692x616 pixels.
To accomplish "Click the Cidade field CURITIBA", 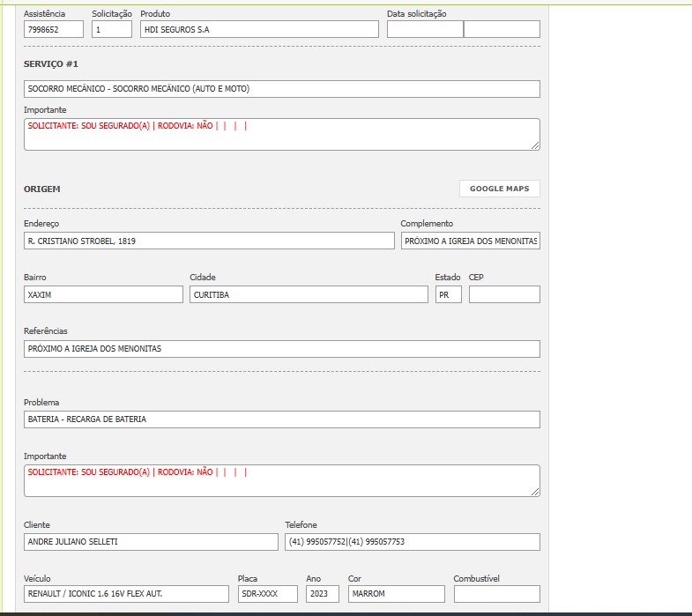I will [x=309, y=294].
